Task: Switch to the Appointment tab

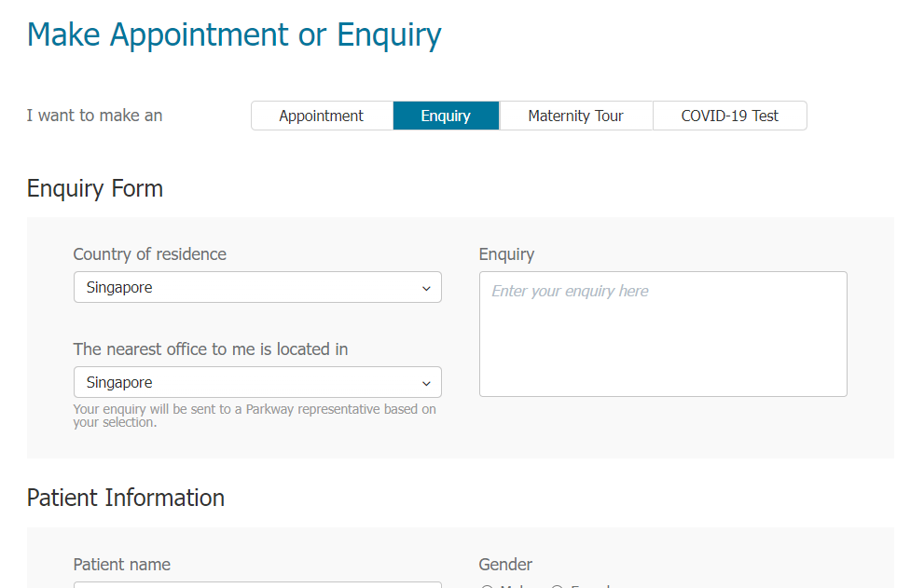Action: pos(322,116)
